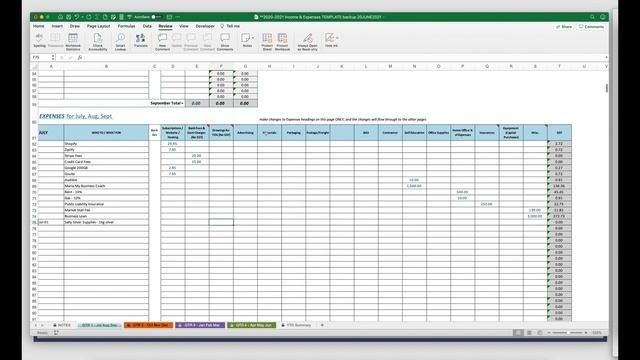The width and height of the screenshot is (640, 360).
Task: Click the Notes button
Action: tap(246, 40)
